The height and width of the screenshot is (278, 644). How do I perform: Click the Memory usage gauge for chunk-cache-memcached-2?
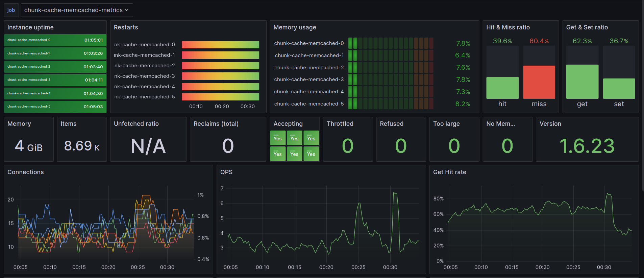(x=391, y=68)
